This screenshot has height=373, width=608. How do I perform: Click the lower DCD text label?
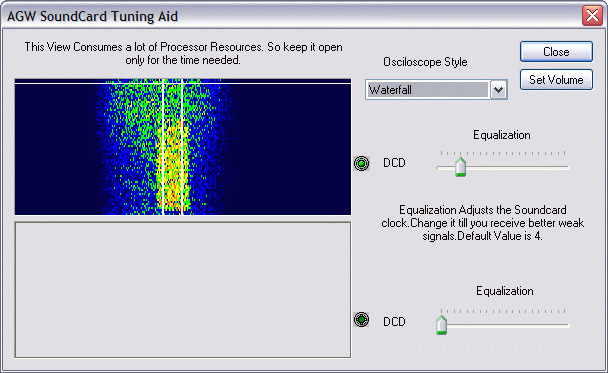(394, 322)
